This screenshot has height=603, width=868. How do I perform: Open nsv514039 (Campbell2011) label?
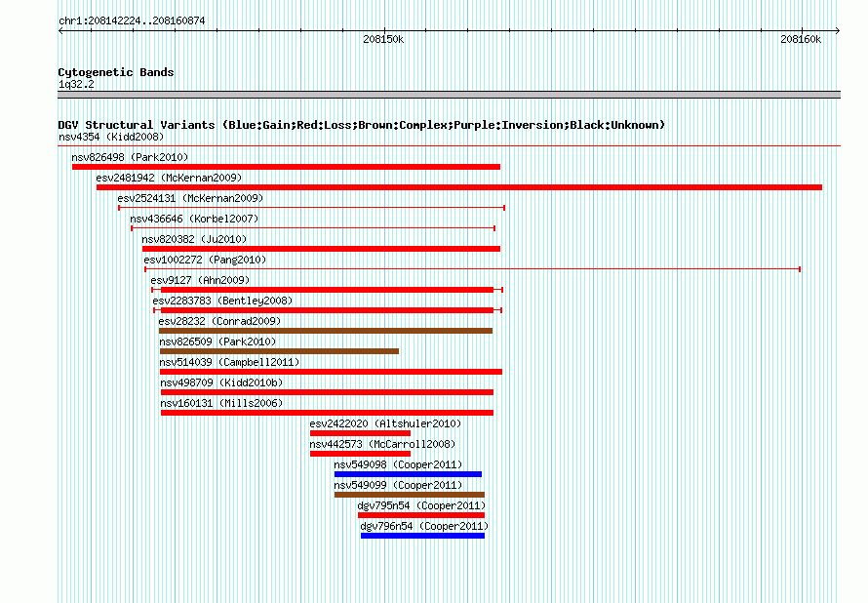coord(230,362)
